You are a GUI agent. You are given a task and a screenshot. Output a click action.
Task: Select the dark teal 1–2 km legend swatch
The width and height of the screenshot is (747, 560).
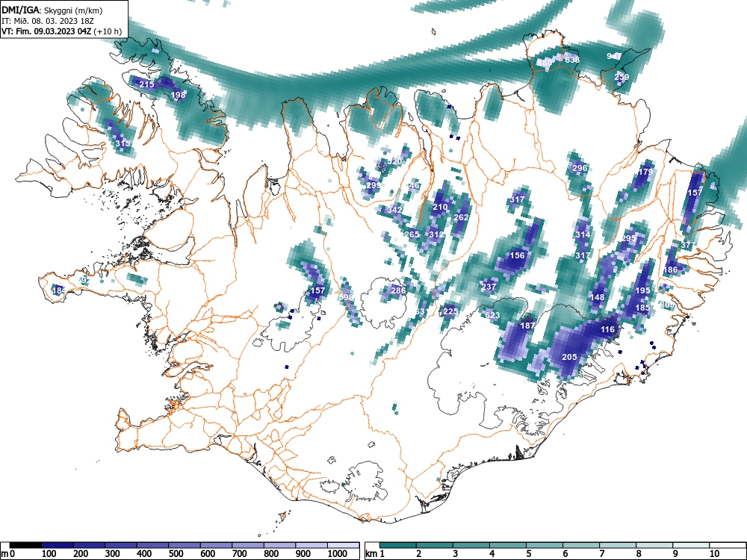pyautogui.click(x=398, y=545)
